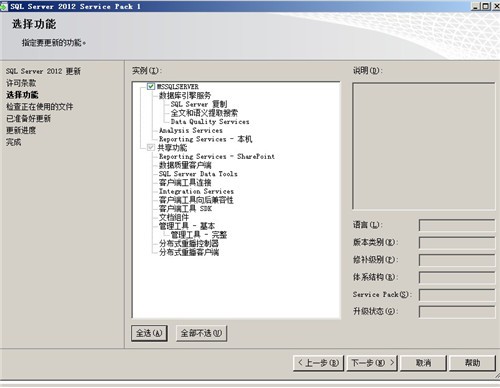Click the 共享功能 label in tree

(x=172, y=148)
